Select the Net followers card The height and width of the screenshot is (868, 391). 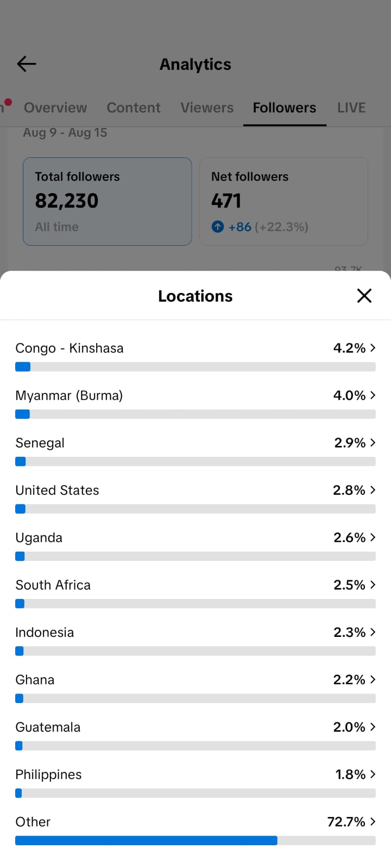(283, 201)
